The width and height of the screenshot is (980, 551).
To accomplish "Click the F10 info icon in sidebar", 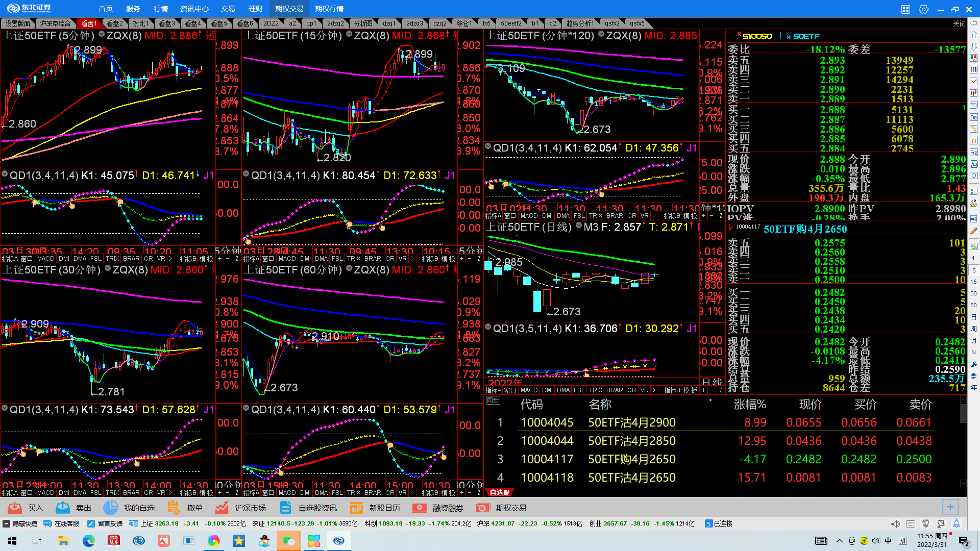I will pyautogui.click(x=973, y=117).
